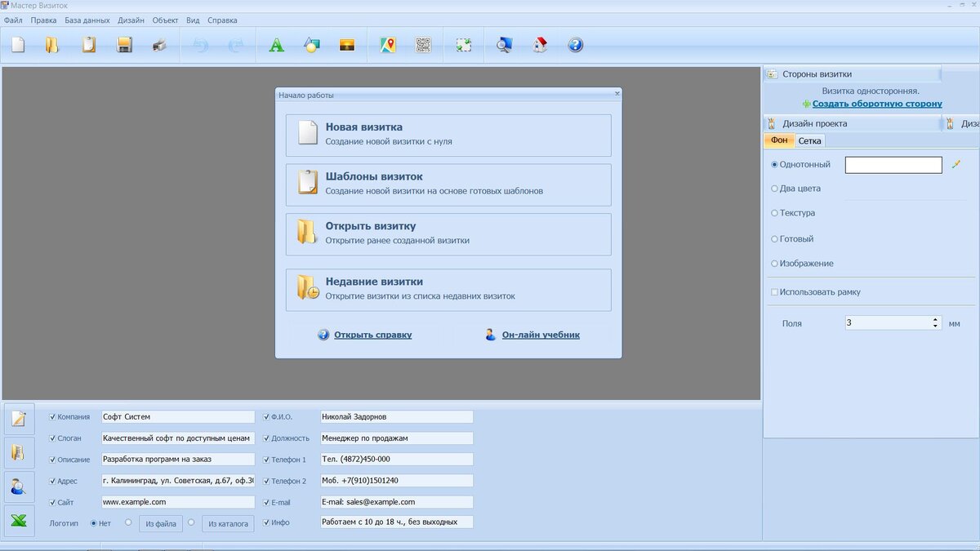
Task: Switch to the Сетка tab
Action: [x=809, y=141]
